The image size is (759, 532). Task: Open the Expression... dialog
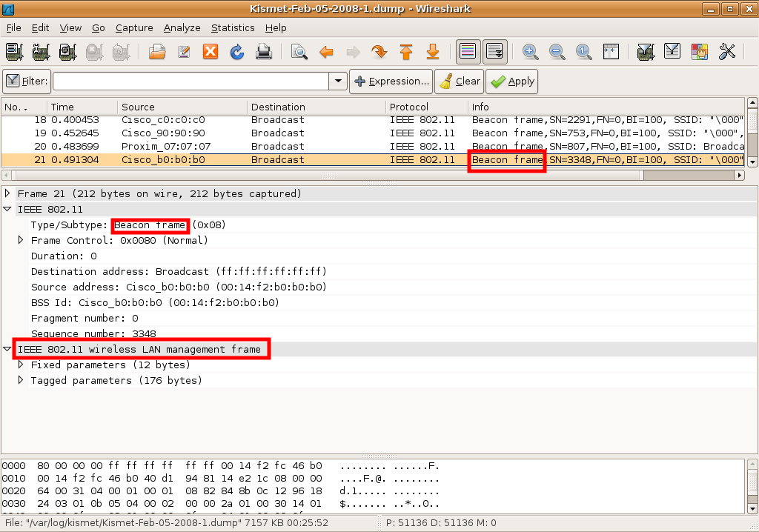[x=391, y=81]
